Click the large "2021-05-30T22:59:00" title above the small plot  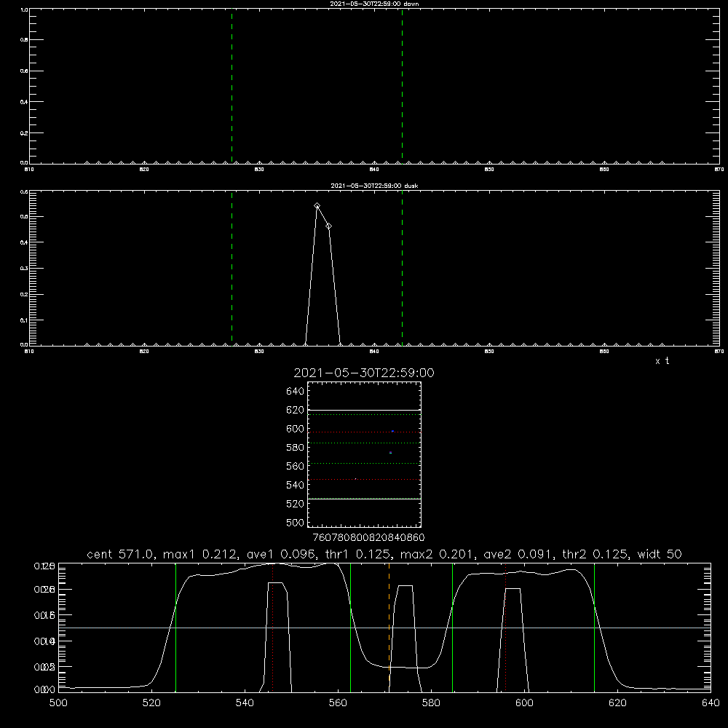coord(364,373)
